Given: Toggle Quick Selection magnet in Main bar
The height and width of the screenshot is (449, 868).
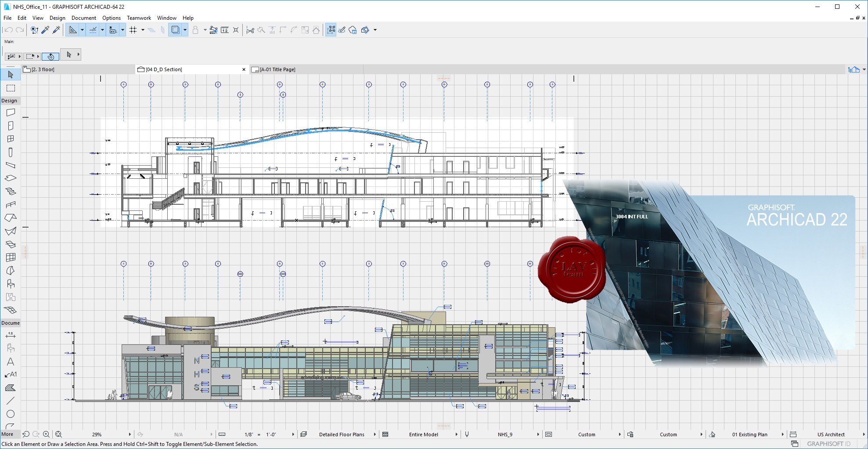Looking at the screenshot, I should tap(50, 56).
